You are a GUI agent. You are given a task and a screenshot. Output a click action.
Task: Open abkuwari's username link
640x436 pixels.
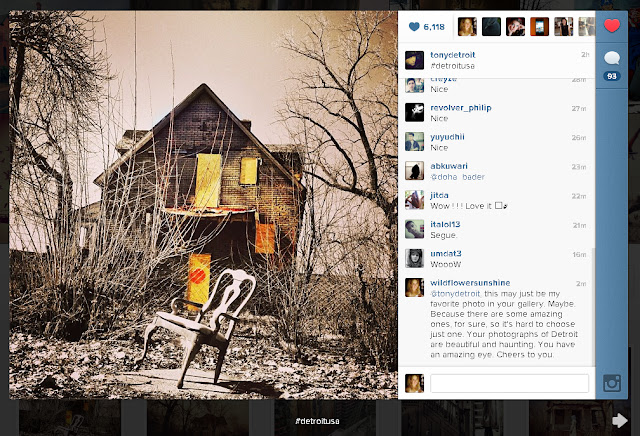[x=449, y=166]
